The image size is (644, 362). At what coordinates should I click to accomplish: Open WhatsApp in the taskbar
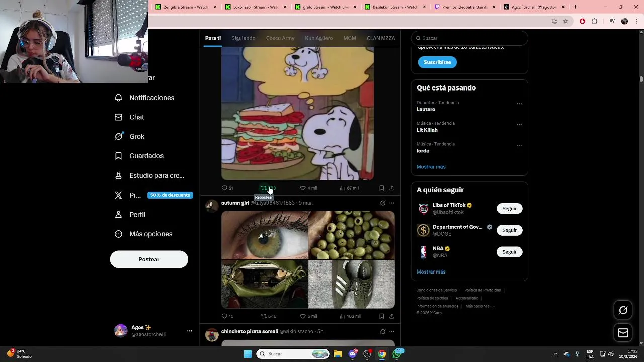tap(397, 354)
